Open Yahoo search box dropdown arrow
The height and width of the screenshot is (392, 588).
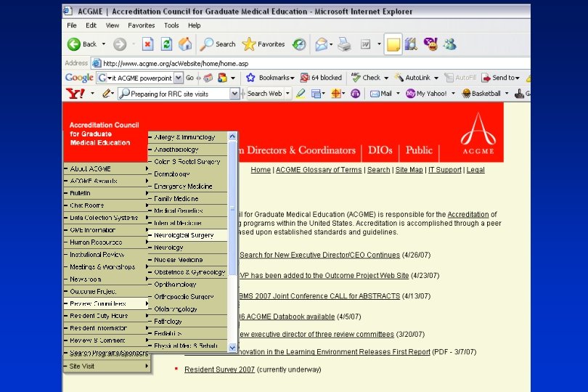(x=234, y=94)
